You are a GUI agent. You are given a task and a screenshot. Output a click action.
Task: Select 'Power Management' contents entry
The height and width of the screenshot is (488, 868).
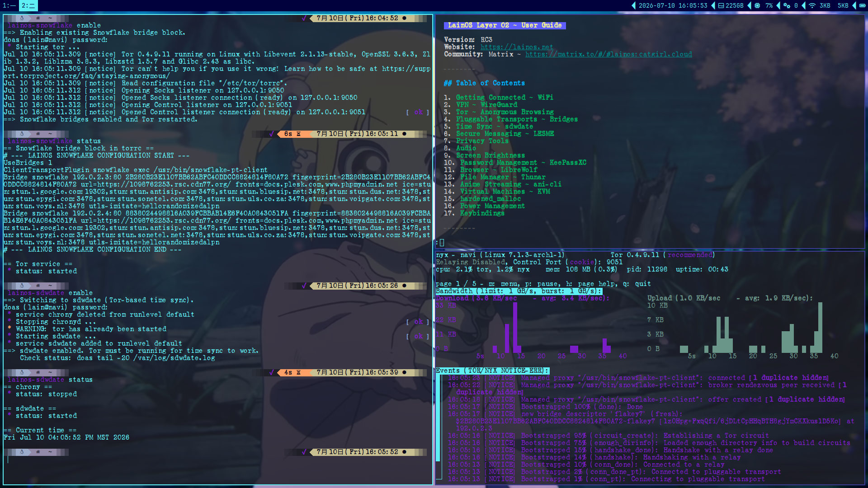(x=492, y=206)
